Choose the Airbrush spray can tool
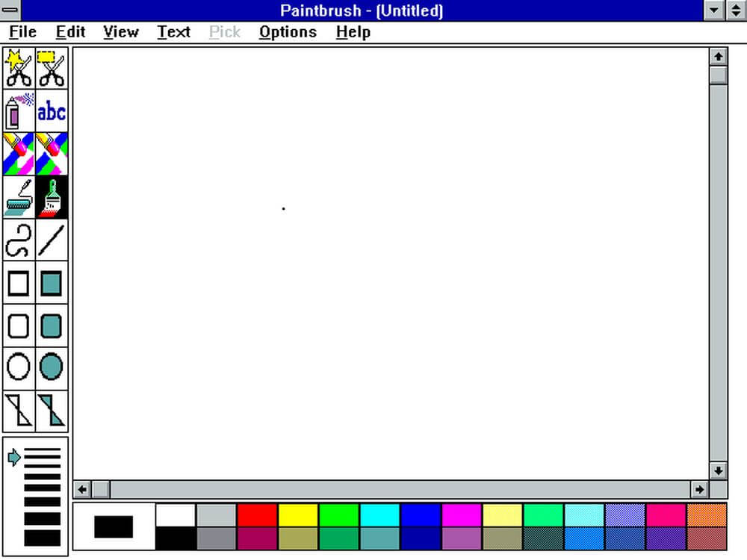 (19, 111)
